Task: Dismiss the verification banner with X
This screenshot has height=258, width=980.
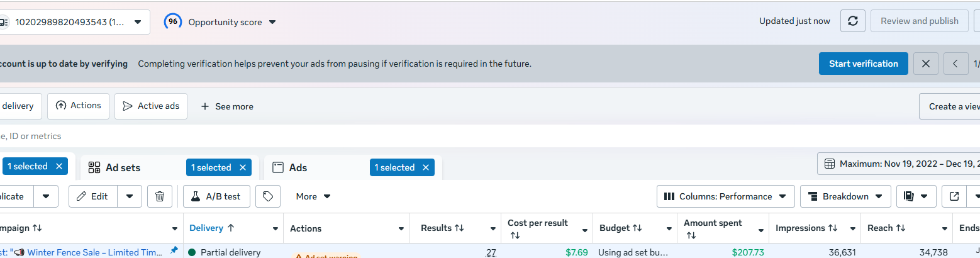Action: click(926, 64)
